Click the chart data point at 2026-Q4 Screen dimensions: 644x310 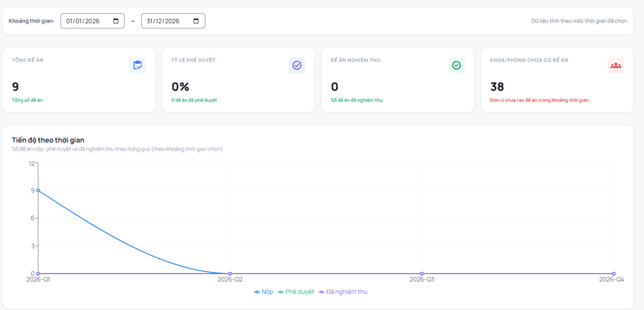(613, 274)
